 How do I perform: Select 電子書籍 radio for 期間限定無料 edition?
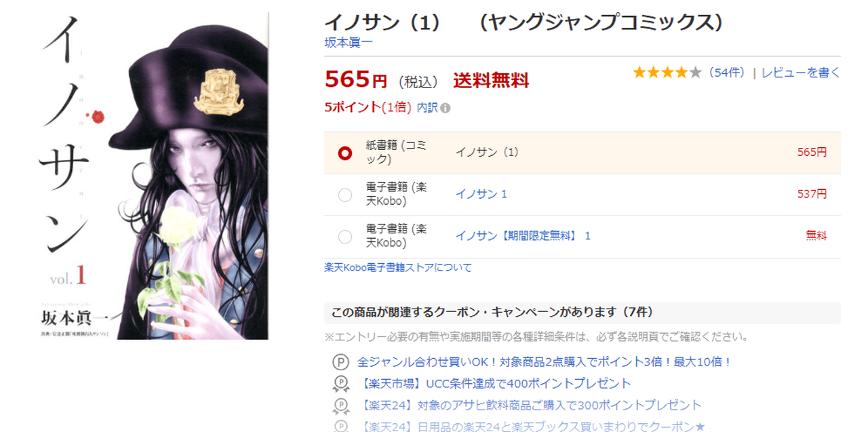(x=345, y=236)
